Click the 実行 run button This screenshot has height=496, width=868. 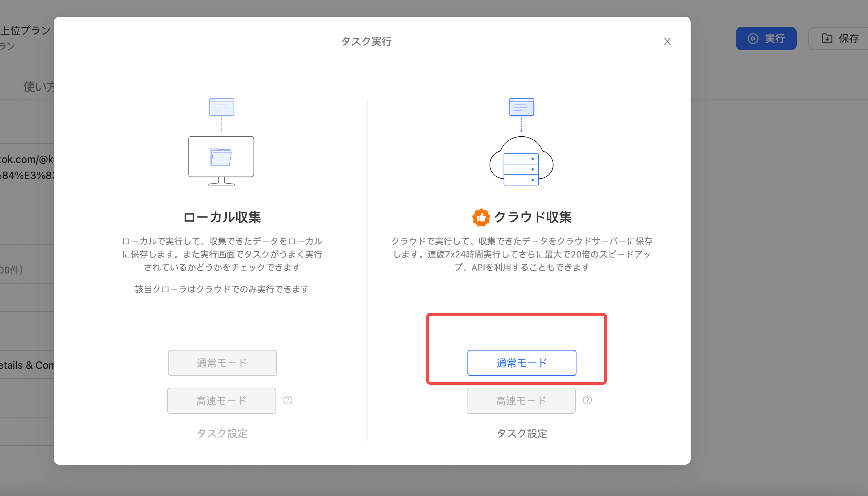click(x=766, y=39)
